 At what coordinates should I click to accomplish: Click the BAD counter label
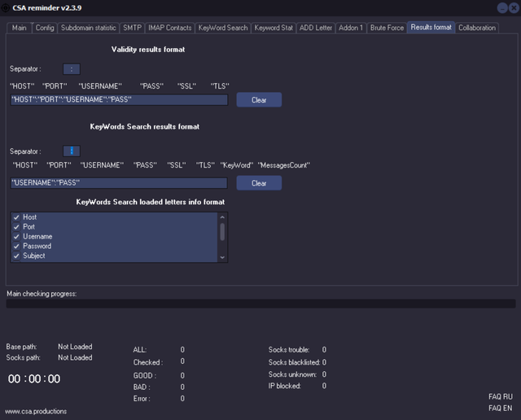click(x=142, y=387)
